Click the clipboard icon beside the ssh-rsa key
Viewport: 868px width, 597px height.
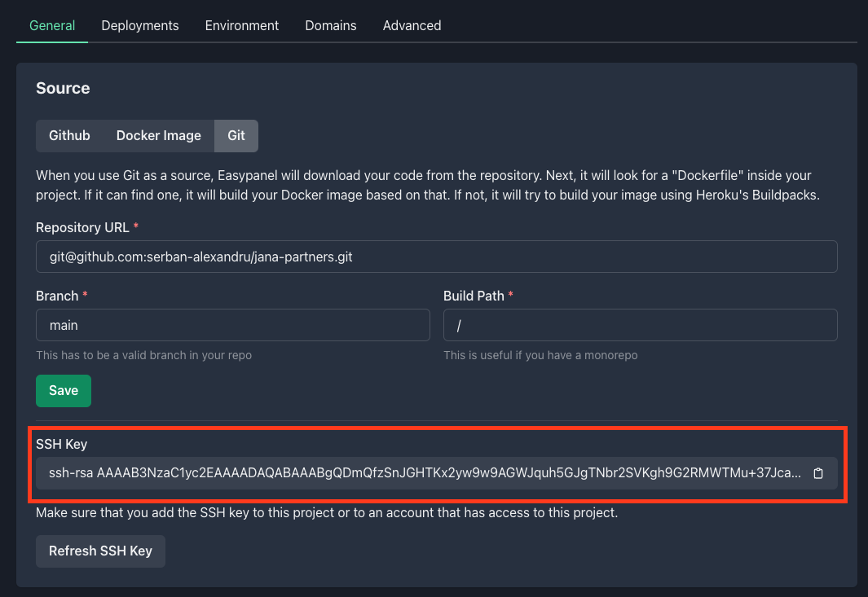pos(817,473)
